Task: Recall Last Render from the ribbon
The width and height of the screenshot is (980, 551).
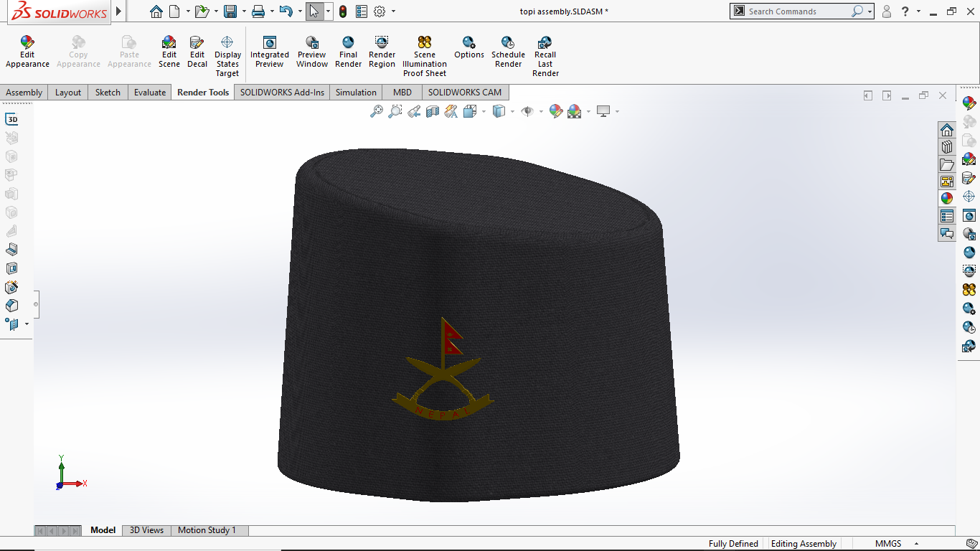Action: (x=545, y=57)
